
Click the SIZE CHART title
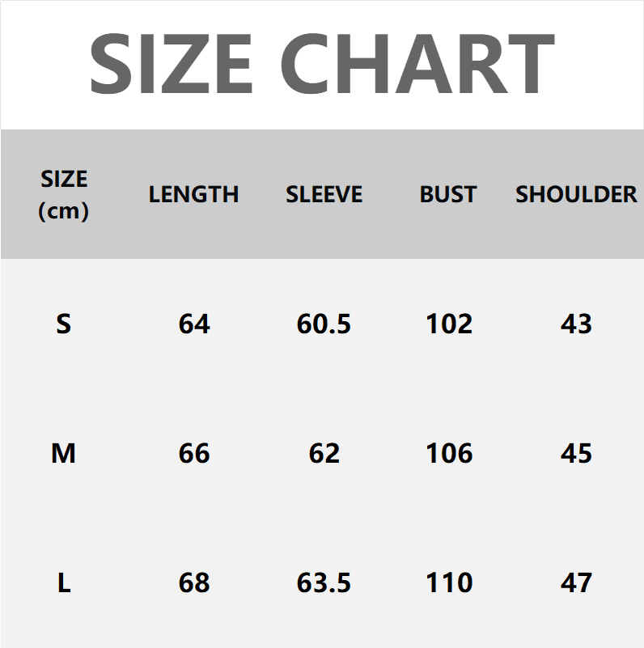[321, 65]
